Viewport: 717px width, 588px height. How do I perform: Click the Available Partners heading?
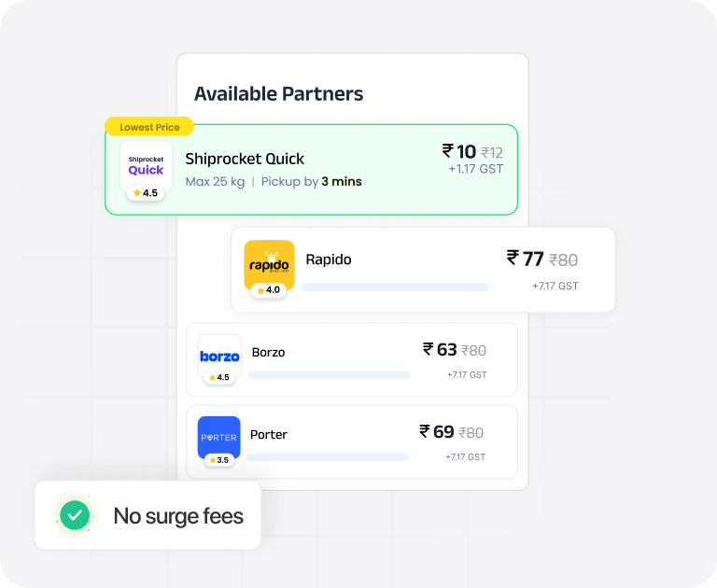click(x=278, y=93)
